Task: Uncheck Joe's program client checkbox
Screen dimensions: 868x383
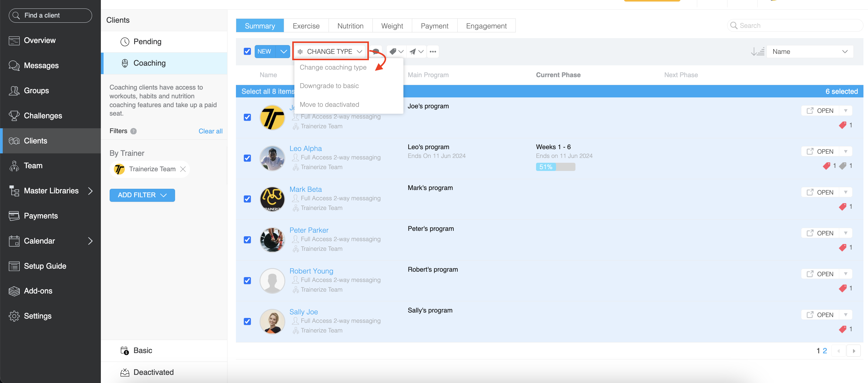Action: point(247,117)
